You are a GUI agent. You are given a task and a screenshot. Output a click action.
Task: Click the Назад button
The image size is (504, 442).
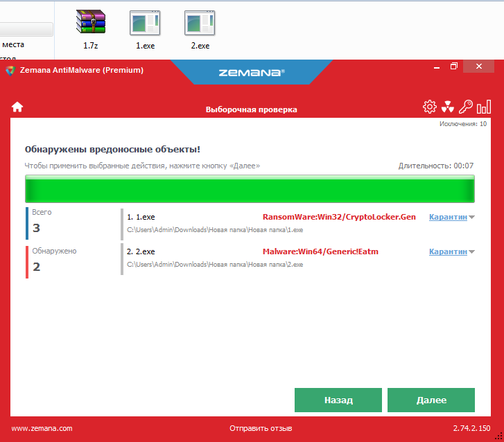[338, 400]
